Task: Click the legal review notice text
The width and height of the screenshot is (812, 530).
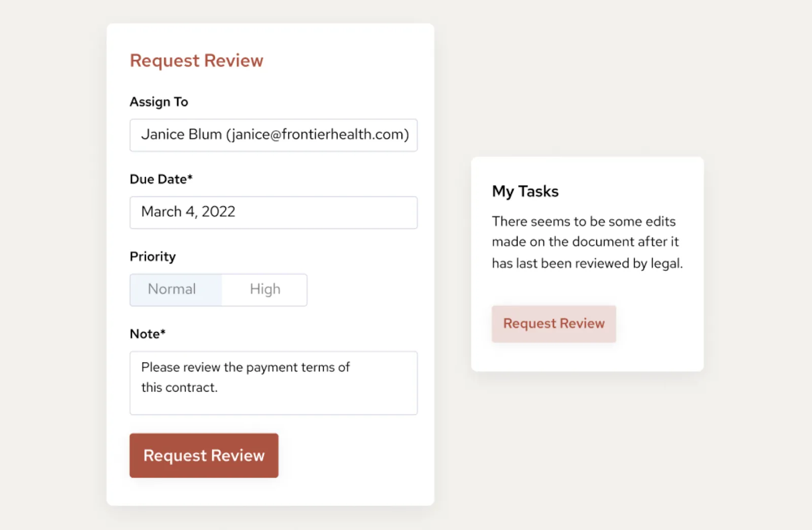Action: [587, 242]
